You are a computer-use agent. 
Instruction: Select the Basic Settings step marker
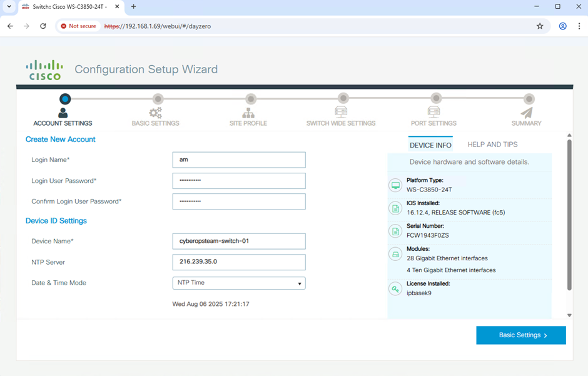click(158, 99)
